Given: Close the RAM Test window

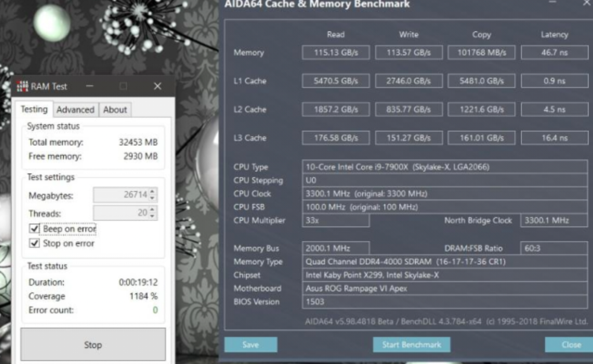Looking at the screenshot, I should 158,86.
